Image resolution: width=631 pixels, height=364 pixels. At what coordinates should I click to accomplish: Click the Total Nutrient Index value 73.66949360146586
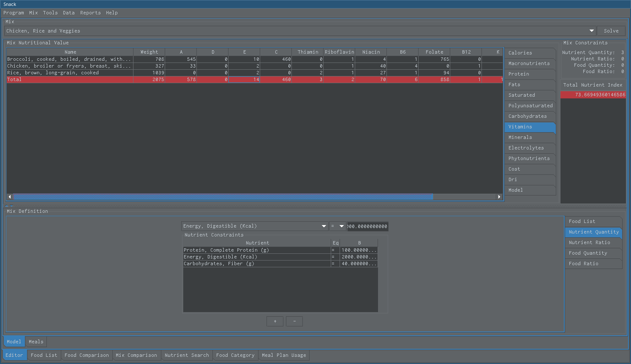(593, 95)
